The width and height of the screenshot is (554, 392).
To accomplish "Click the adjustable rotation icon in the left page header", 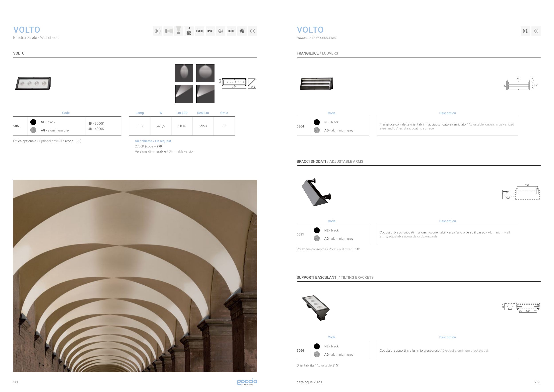I will pyautogui.click(x=157, y=31).
